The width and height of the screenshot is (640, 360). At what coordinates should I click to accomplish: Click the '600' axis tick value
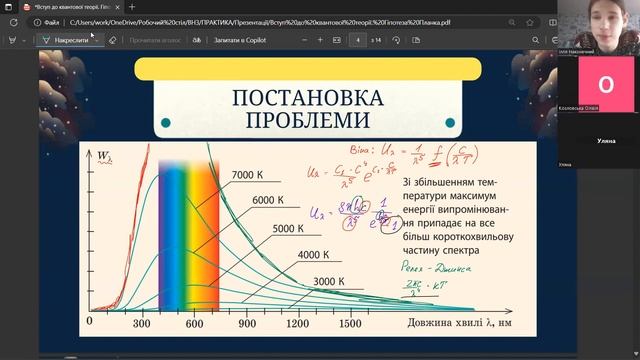point(194,324)
